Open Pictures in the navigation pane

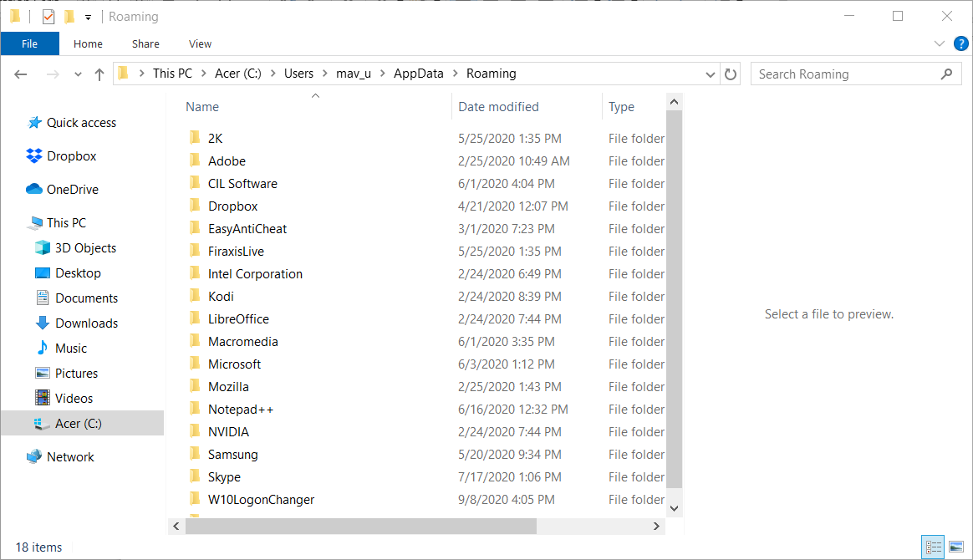pos(76,374)
